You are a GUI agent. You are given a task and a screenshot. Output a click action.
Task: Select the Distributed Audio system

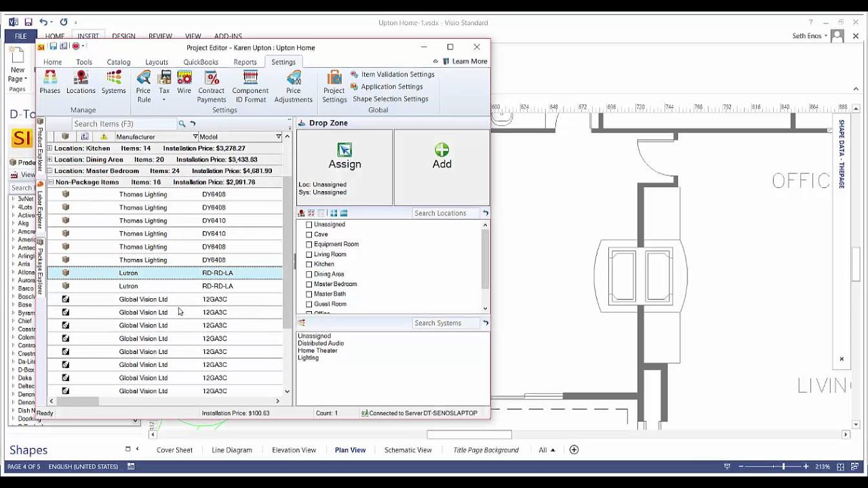[x=321, y=344]
